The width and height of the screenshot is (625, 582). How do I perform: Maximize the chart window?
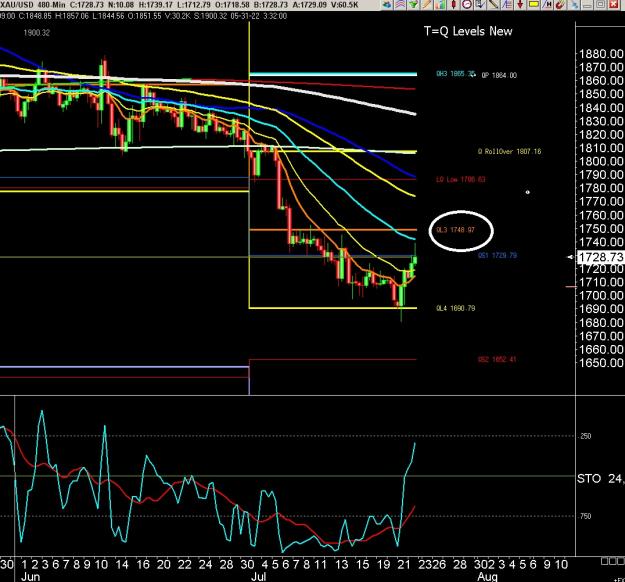coord(600,4)
